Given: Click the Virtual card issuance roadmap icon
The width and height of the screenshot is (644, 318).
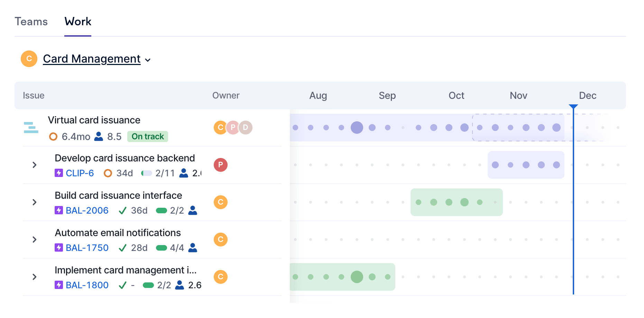Looking at the screenshot, I should (31, 128).
